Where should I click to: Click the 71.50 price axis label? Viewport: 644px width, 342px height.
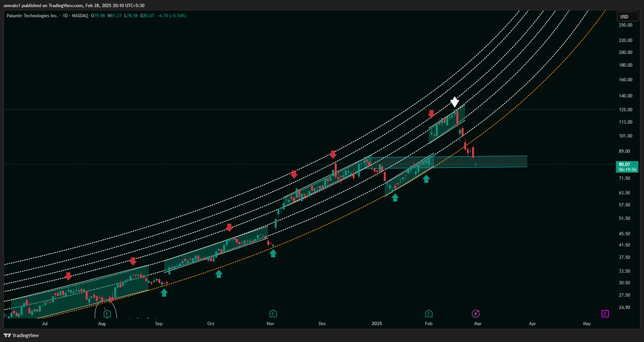[x=624, y=178]
